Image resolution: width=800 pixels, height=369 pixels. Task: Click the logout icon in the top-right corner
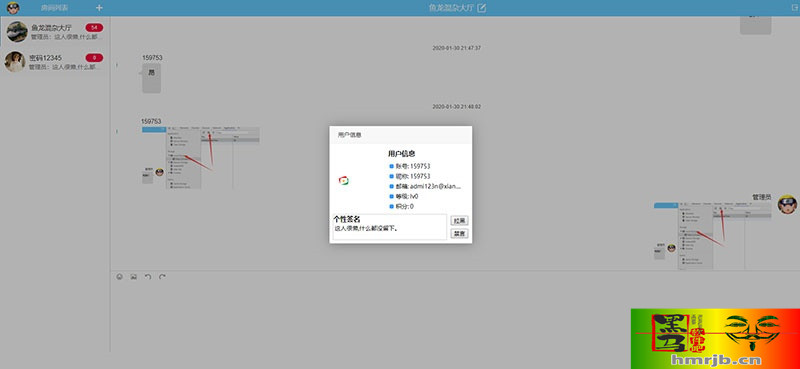[x=794, y=8]
